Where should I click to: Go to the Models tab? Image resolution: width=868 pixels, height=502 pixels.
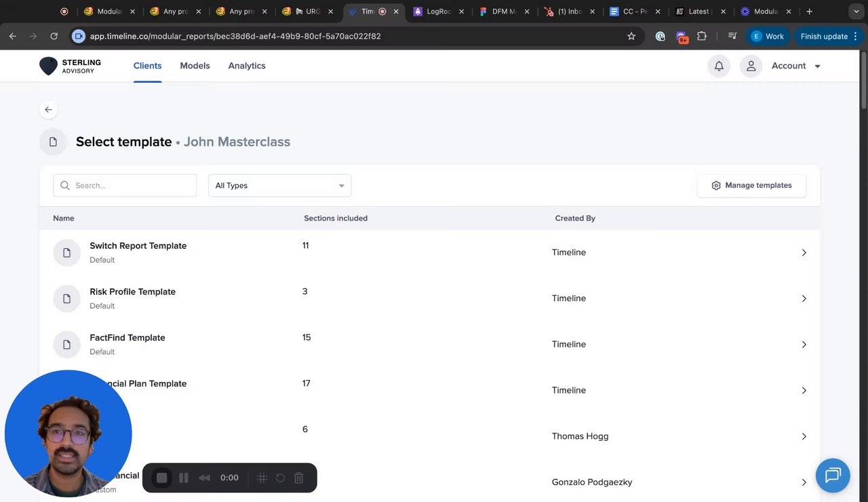click(195, 66)
